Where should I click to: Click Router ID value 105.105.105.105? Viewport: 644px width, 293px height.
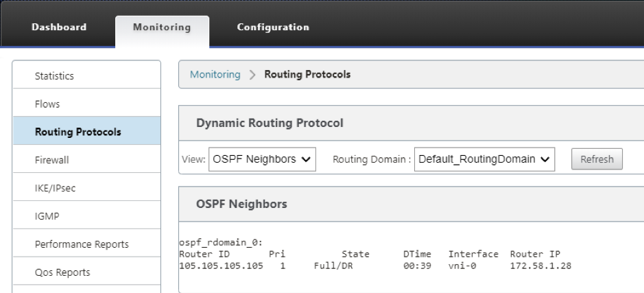pyautogui.click(x=222, y=266)
